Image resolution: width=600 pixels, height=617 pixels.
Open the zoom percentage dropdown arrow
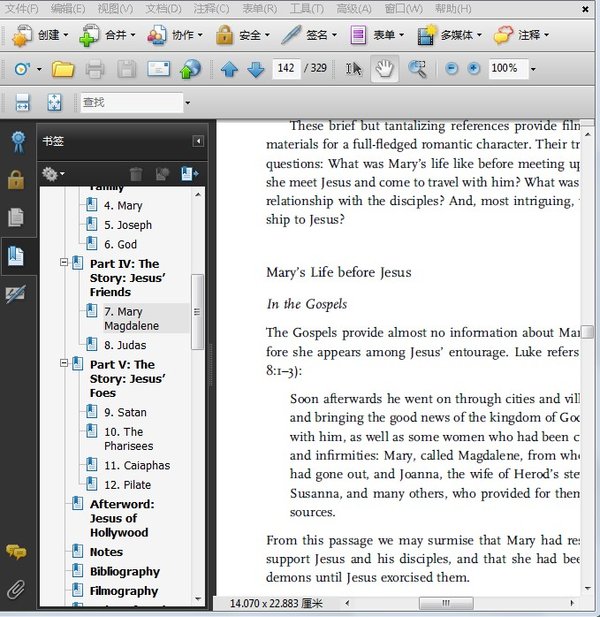point(533,69)
